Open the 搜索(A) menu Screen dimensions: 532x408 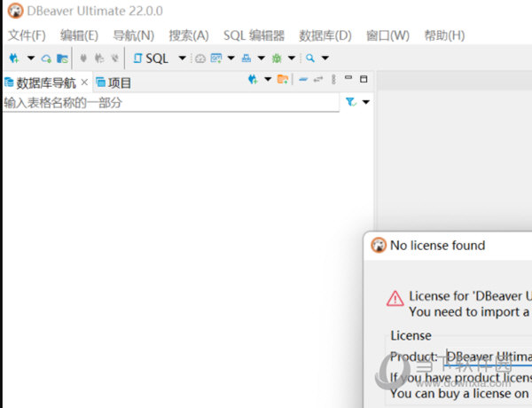tap(189, 35)
